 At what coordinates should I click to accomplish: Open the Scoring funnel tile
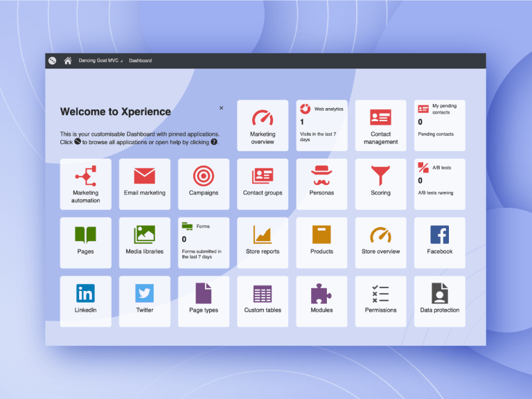point(381,184)
